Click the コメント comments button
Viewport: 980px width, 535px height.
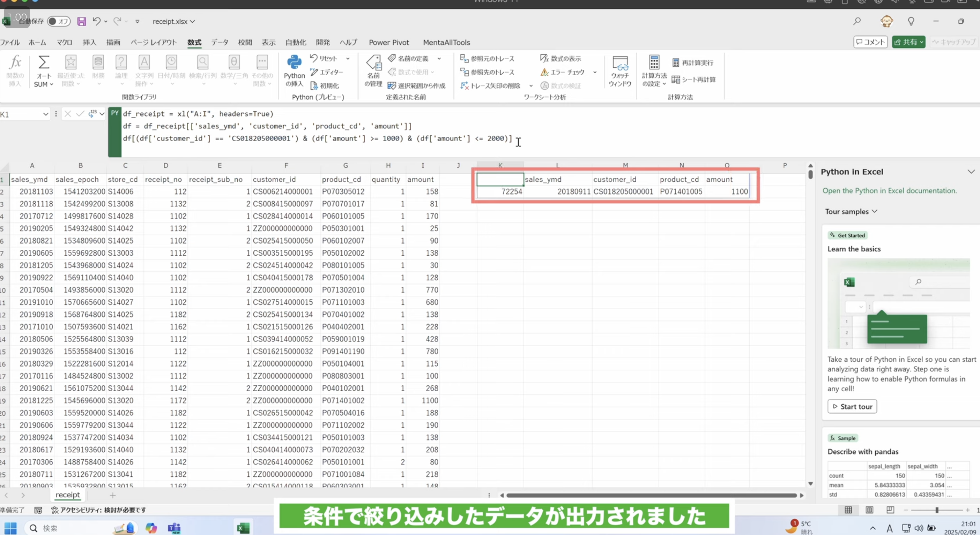point(870,42)
